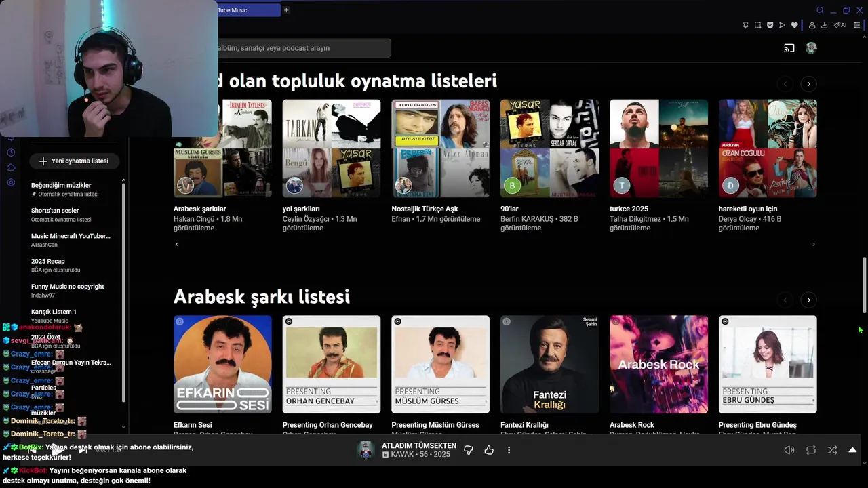Click now playing title ATLADIM TÜMSEKTEN
Viewport: 868px width, 488px height.
tap(419, 445)
